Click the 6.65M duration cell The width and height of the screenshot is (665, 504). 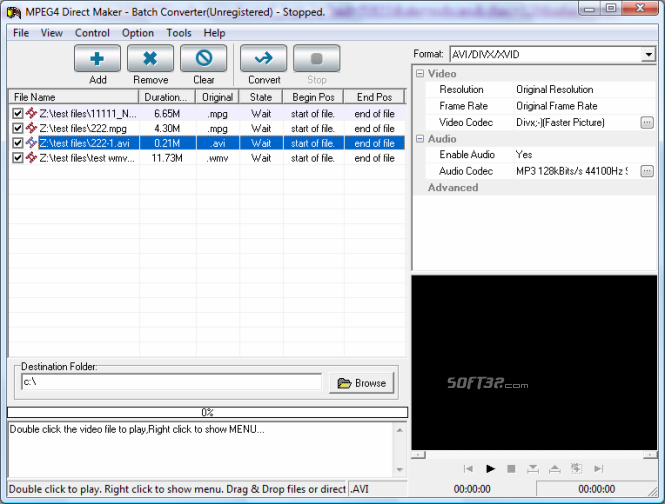point(167,113)
